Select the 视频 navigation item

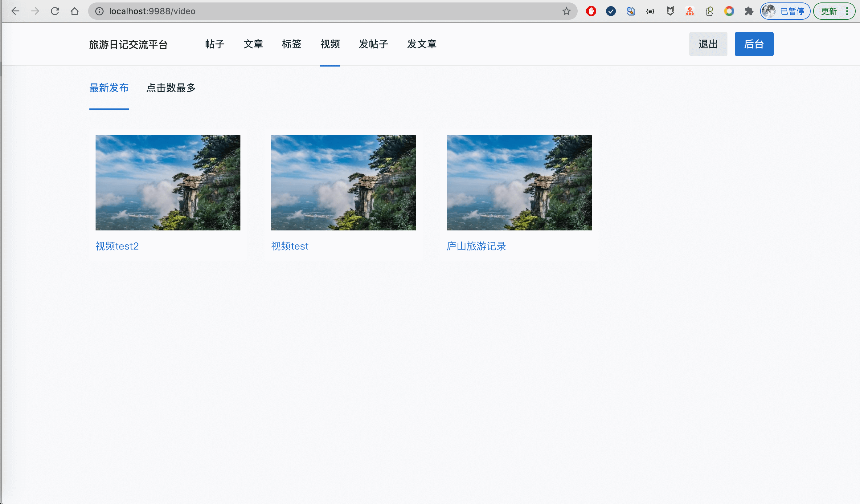click(330, 44)
